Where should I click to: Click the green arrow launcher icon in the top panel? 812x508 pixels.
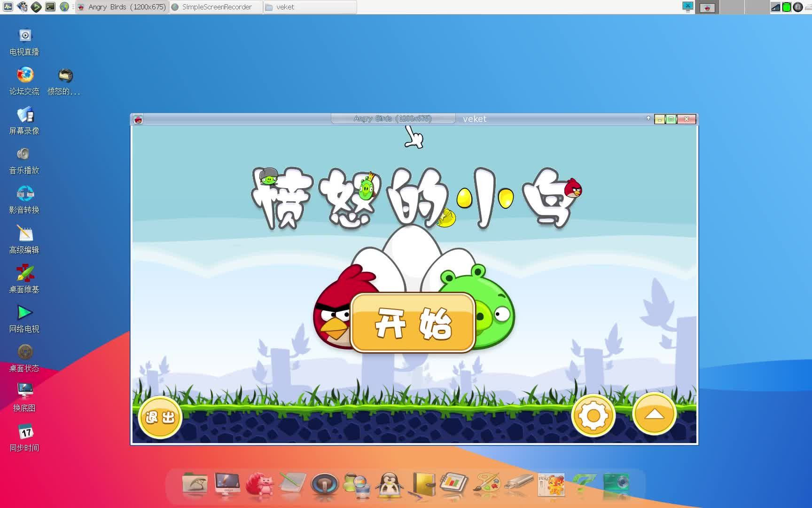[36, 7]
